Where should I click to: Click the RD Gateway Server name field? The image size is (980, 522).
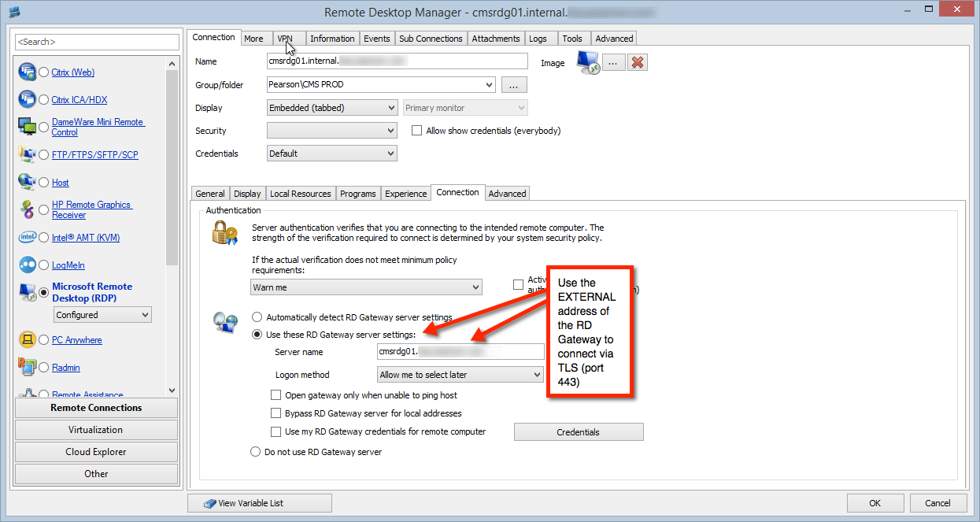(x=460, y=352)
